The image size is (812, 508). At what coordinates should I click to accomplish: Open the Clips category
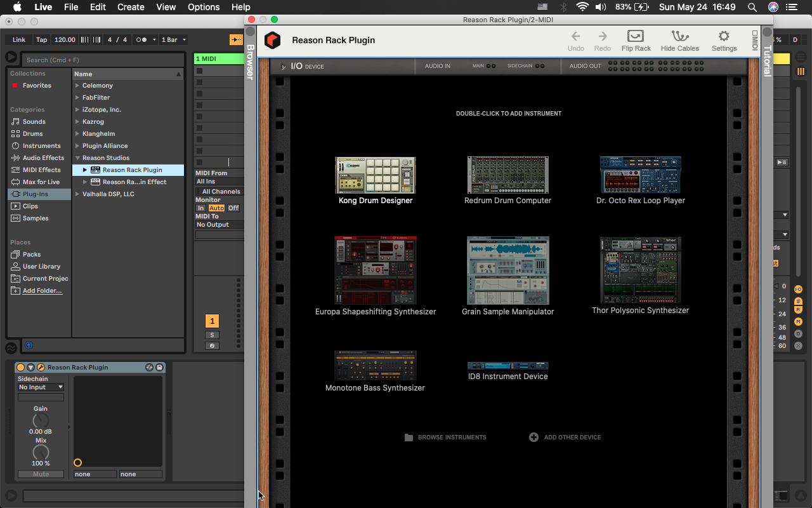30,206
